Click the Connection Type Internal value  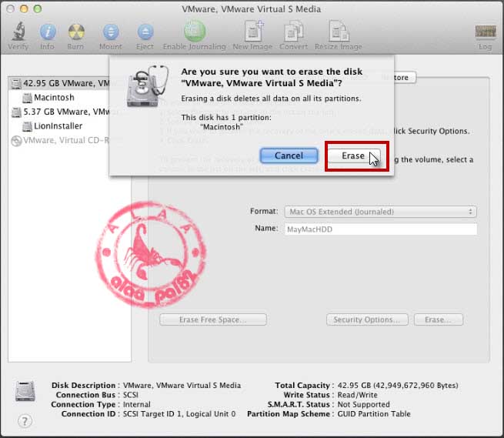click(137, 404)
